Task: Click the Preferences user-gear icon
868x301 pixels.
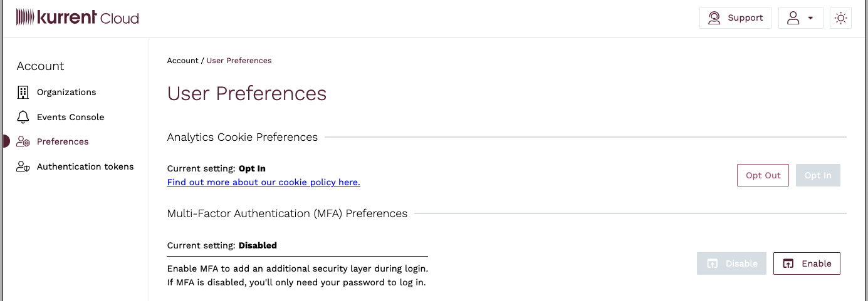Action: (x=23, y=142)
